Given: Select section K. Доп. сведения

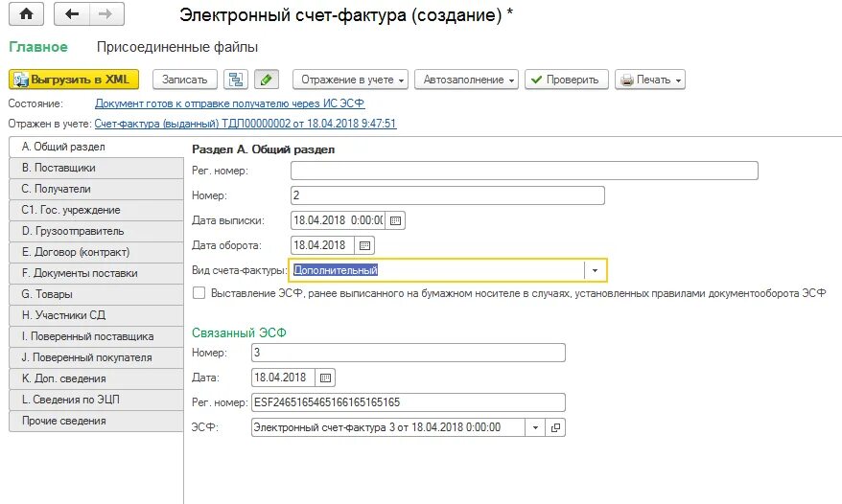Looking at the screenshot, I should pyautogui.click(x=97, y=378).
